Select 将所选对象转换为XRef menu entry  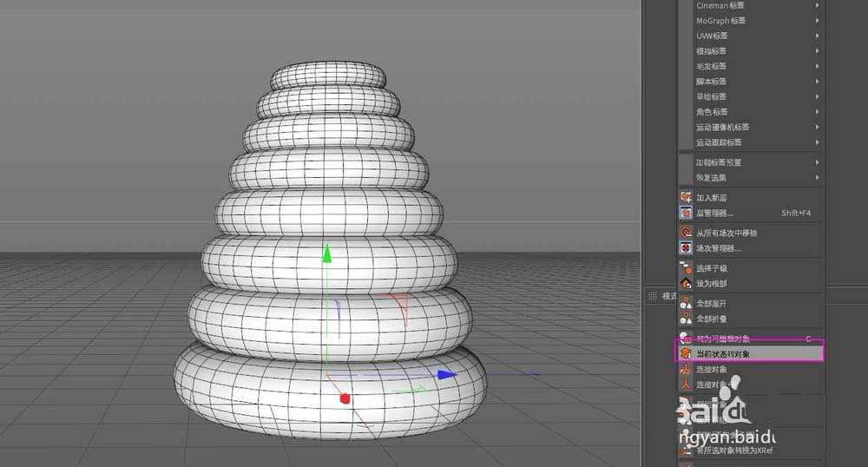coord(750,451)
